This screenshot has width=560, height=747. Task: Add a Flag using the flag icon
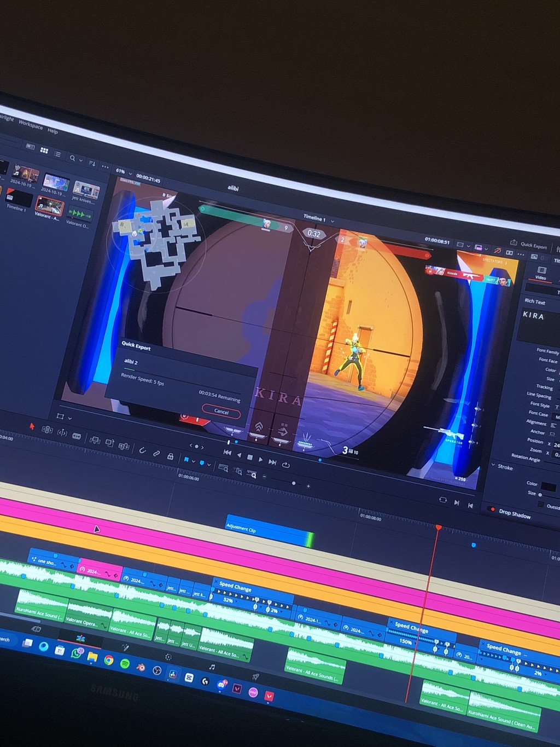186,460
